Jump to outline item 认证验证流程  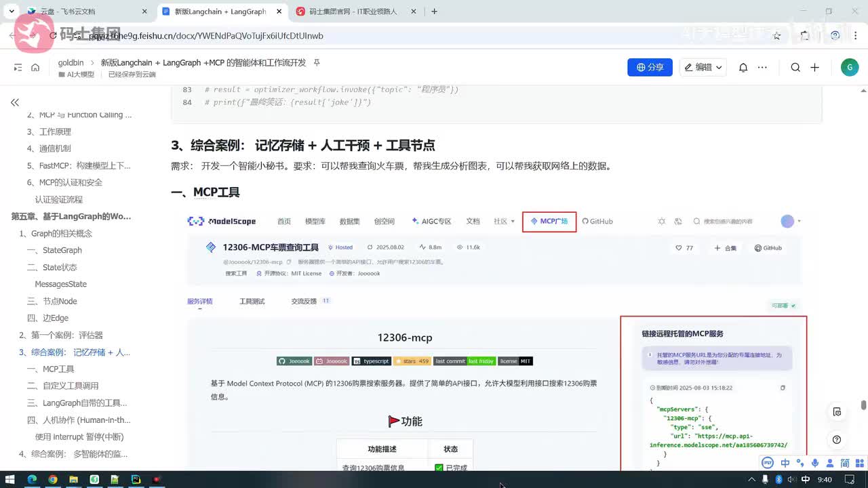[x=59, y=199]
